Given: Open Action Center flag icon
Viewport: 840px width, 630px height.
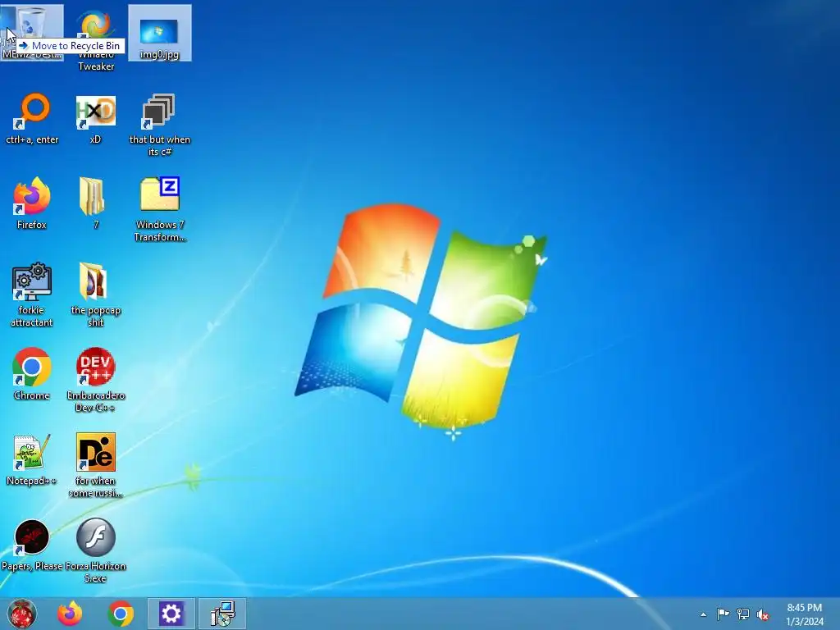Looking at the screenshot, I should [x=723, y=614].
